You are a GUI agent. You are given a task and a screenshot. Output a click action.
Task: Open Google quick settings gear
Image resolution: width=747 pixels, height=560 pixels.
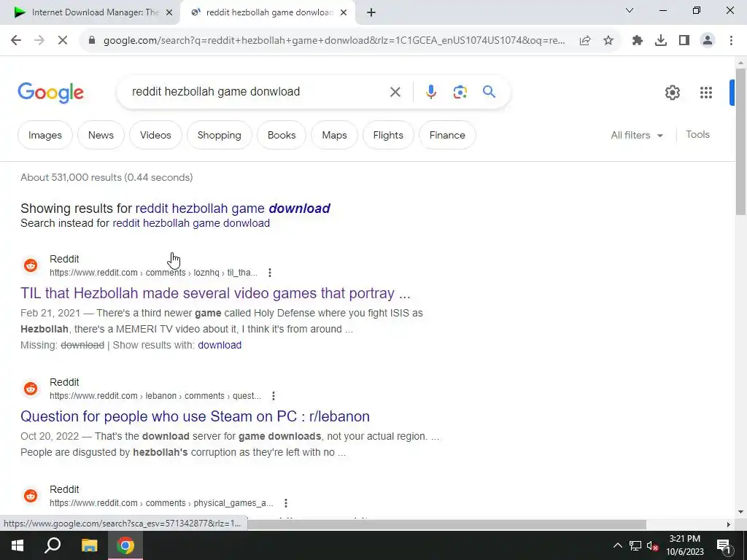pos(672,93)
